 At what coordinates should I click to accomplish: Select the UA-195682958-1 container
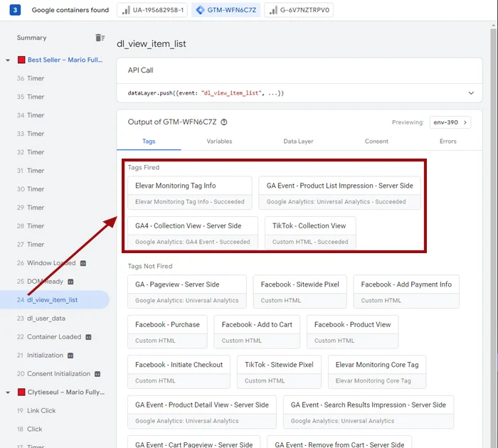pyautogui.click(x=152, y=10)
